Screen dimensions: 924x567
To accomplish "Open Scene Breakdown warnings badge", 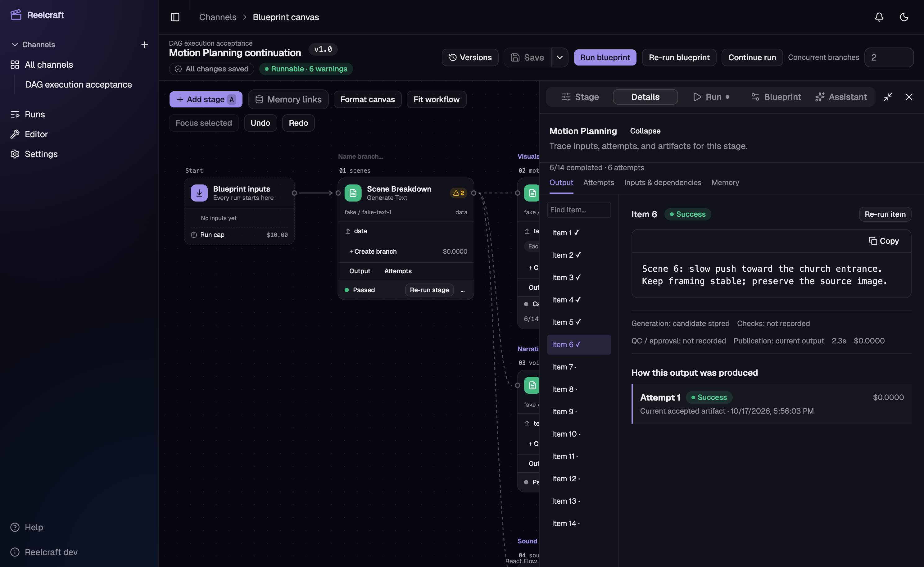I will click(x=458, y=193).
